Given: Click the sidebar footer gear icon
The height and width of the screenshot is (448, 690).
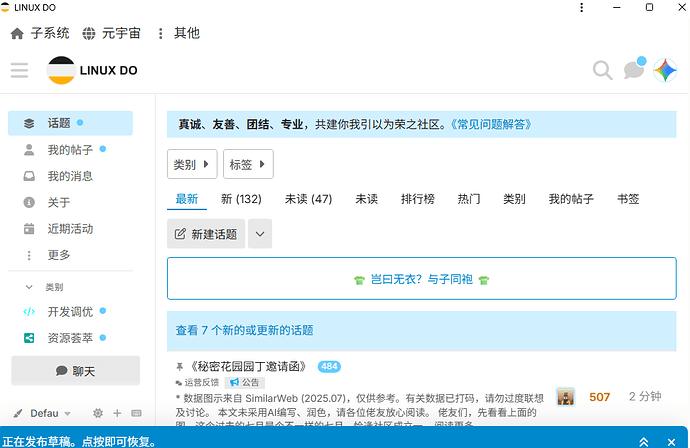Looking at the screenshot, I should click(98, 413).
